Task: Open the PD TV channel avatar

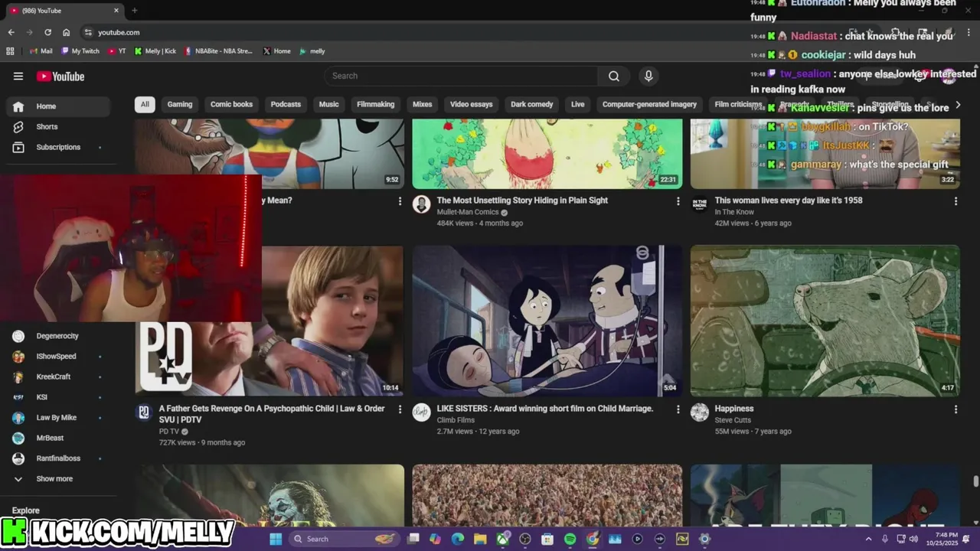Action: click(144, 412)
